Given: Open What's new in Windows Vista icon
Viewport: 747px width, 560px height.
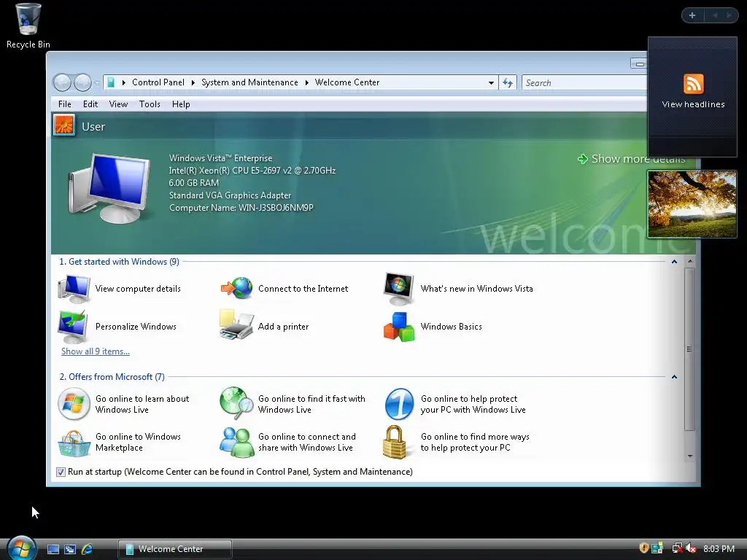Looking at the screenshot, I should click(399, 289).
